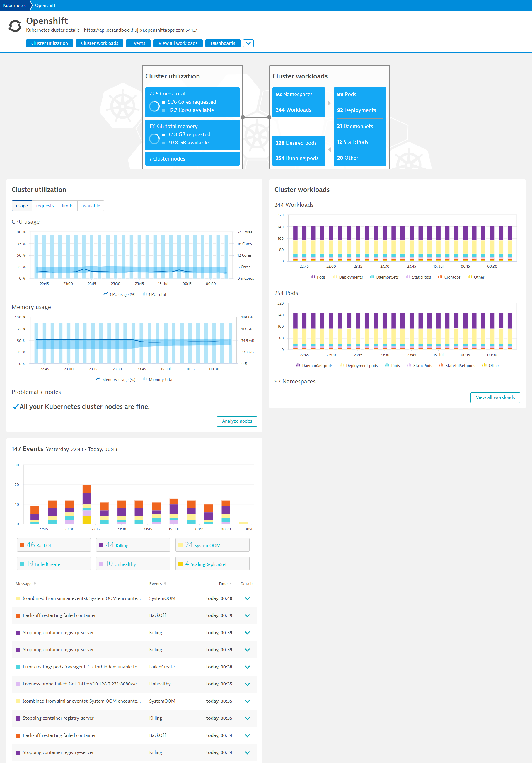Select the usage tab
Screen dimensions: 532x763
(x=22, y=206)
